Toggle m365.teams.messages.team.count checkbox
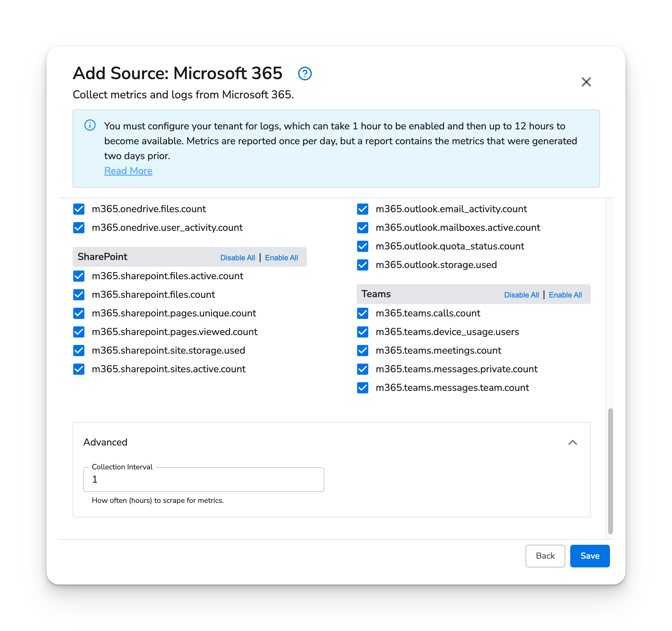The image size is (672, 631). point(362,387)
